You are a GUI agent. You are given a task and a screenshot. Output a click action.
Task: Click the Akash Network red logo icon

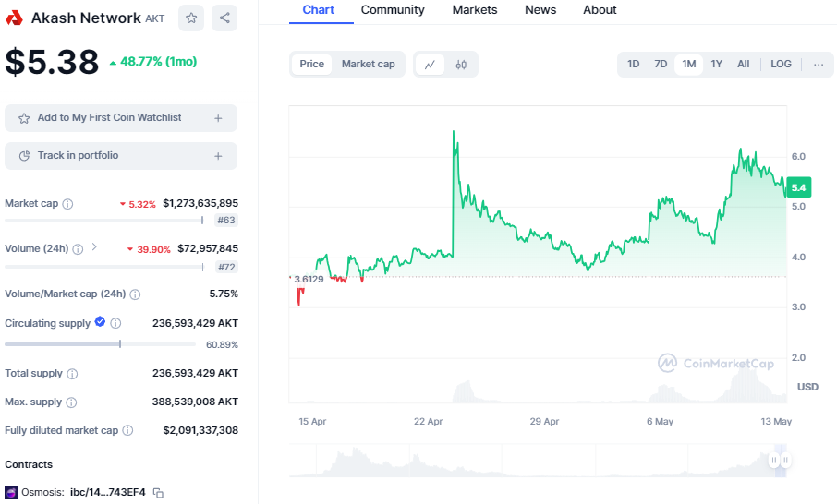(15, 18)
